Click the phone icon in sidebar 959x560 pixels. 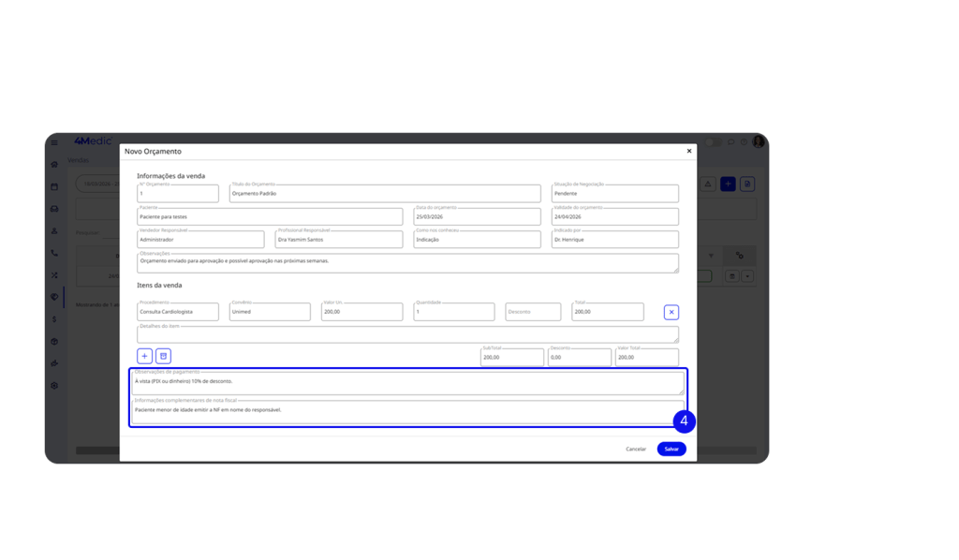click(x=54, y=253)
